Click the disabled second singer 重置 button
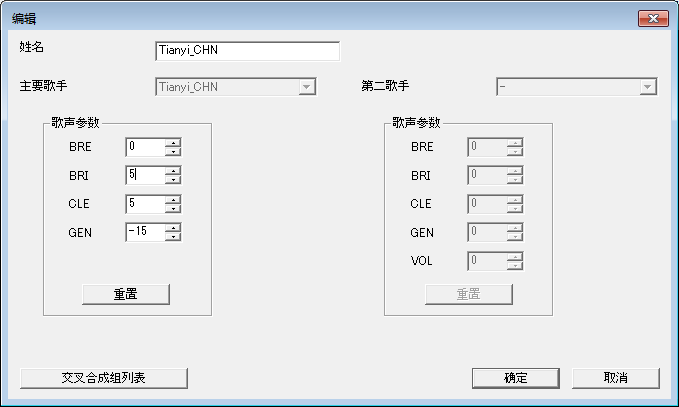This screenshot has width=679, height=407. coord(469,294)
